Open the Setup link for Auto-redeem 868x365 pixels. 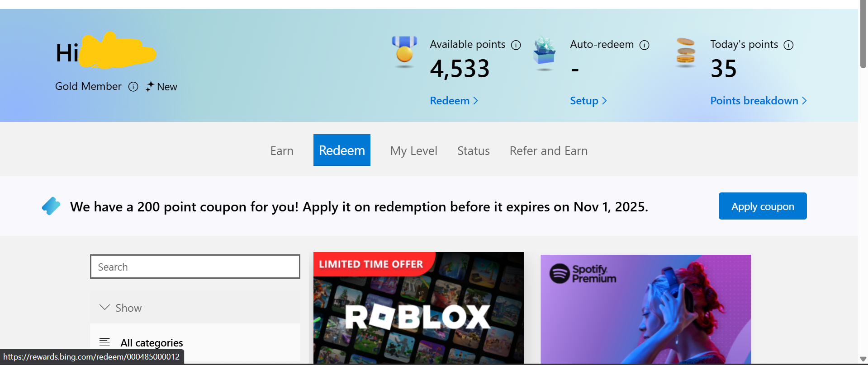pos(588,101)
